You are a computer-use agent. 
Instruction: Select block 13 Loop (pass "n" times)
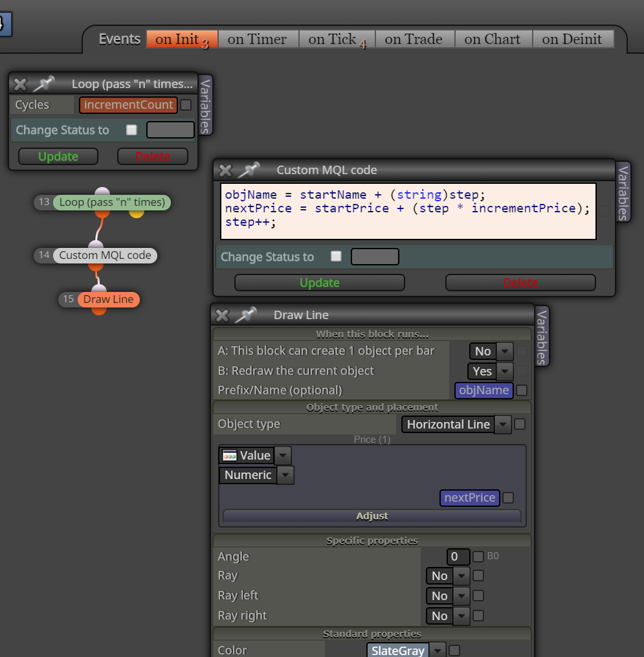click(x=112, y=203)
